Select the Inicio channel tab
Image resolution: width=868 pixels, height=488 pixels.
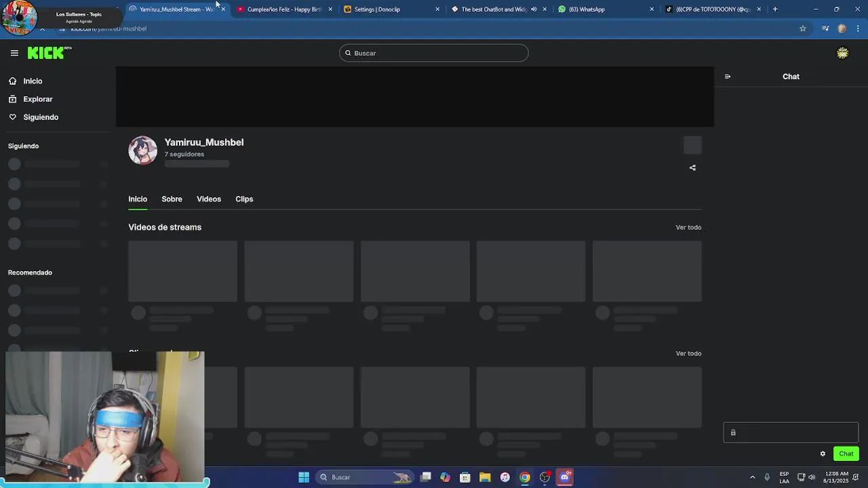point(138,199)
